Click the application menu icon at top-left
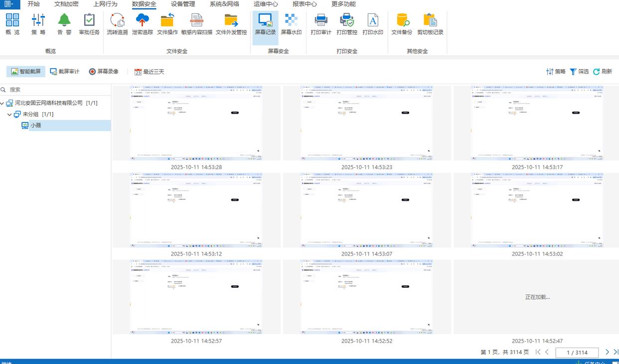 9,4
